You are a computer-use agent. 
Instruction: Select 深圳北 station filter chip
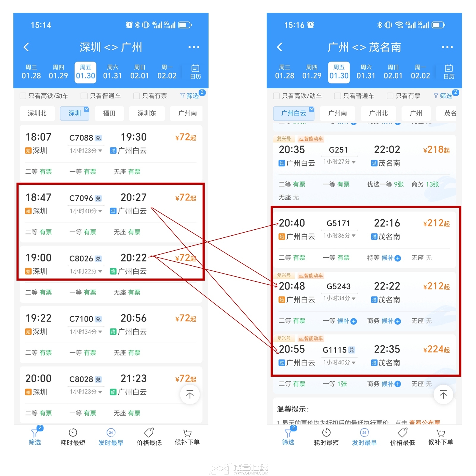(37, 113)
